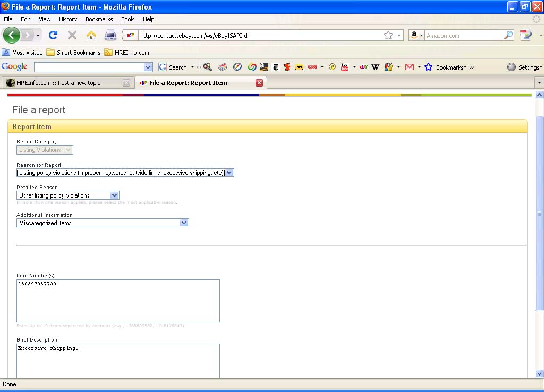Open Wikipedia W icon on Google toolbar

376,67
